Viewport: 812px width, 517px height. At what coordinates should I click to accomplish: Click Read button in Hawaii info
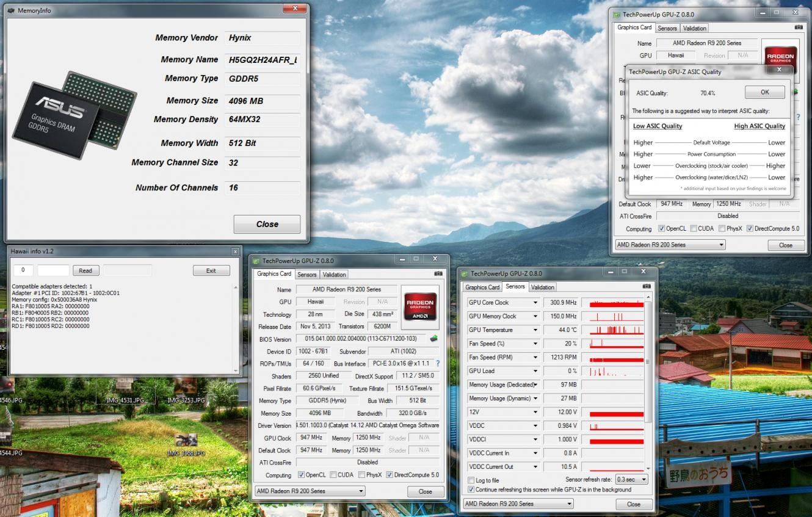coord(85,270)
